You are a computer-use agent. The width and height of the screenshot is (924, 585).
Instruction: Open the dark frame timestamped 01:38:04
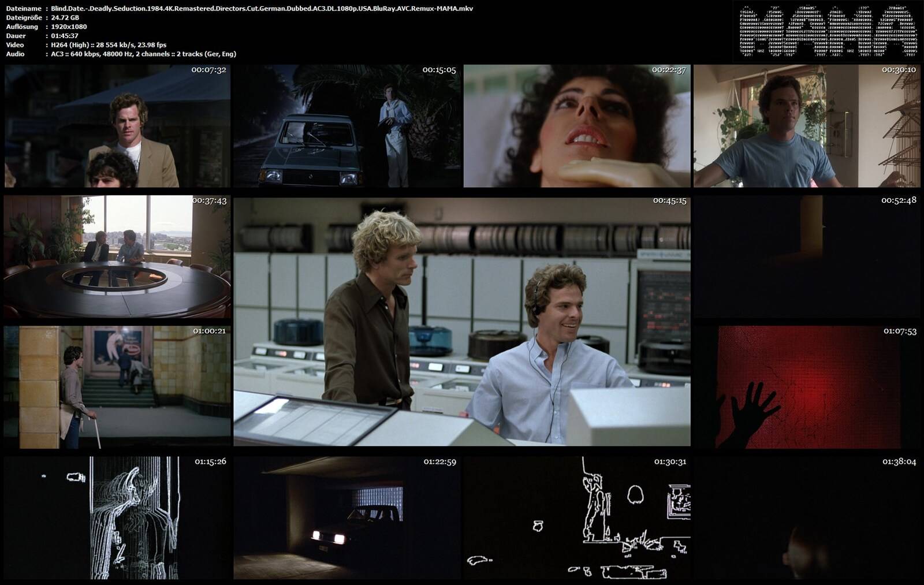[x=807, y=518]
